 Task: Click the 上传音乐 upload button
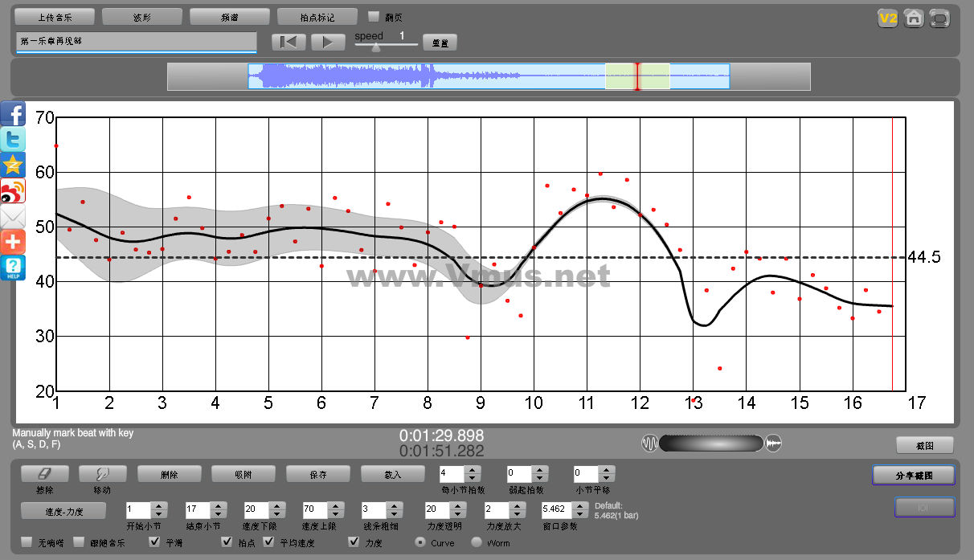pyautogui.click(x=55, y=17)
